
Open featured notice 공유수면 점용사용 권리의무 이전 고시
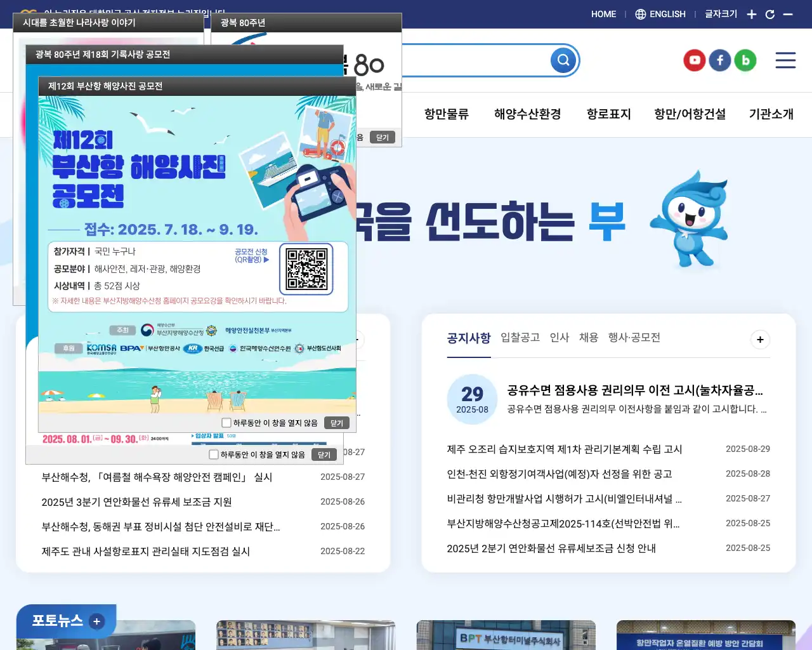[635, 390]
